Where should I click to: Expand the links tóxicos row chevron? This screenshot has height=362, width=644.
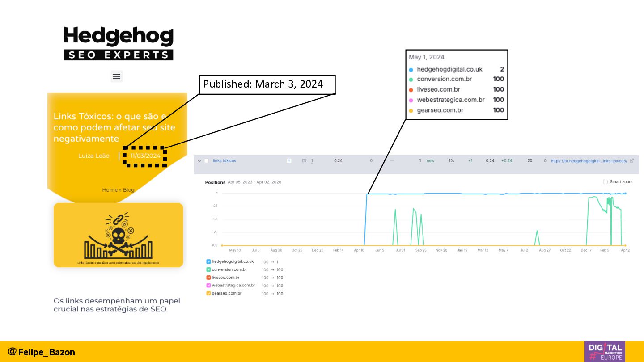click(x=199, y=161)
